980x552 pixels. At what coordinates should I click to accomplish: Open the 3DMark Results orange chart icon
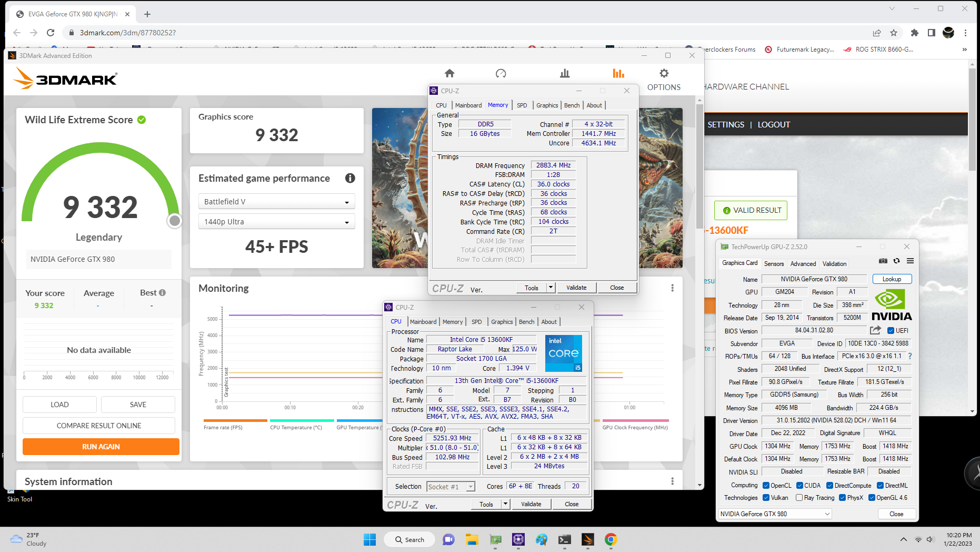click(x=618, y=73)
